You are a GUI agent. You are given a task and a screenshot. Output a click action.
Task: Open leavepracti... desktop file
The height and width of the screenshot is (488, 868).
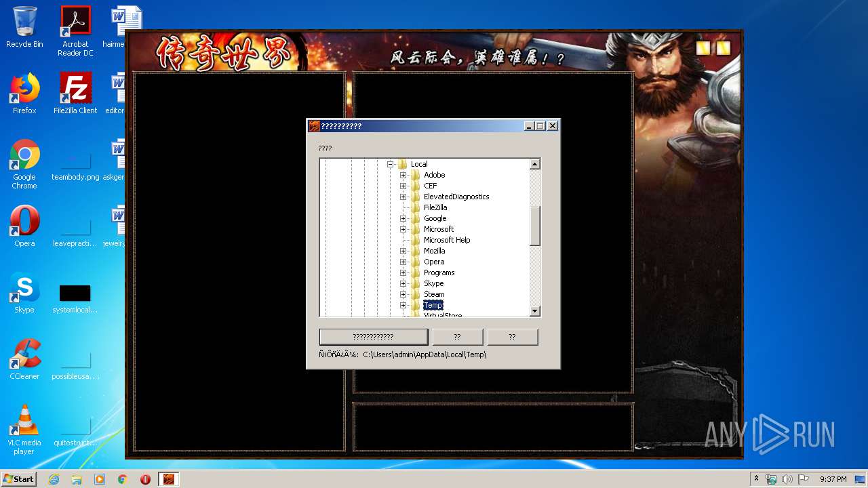coord(75,230)
